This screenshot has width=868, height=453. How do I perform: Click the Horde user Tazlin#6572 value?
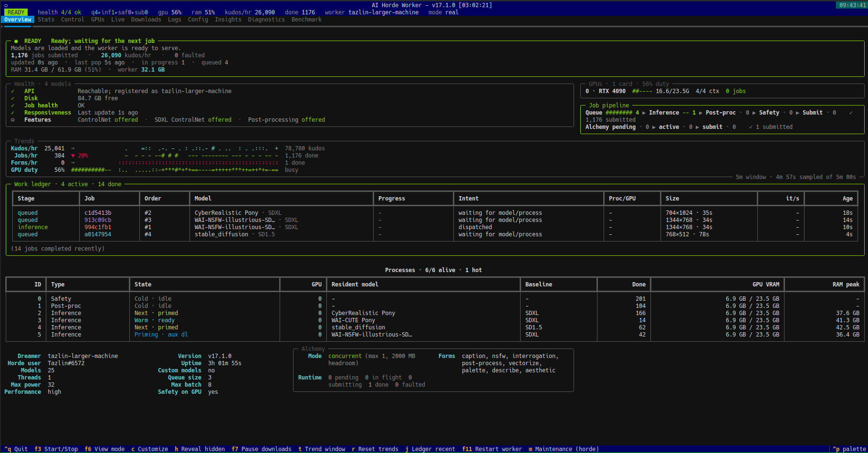tap(66, 363)
